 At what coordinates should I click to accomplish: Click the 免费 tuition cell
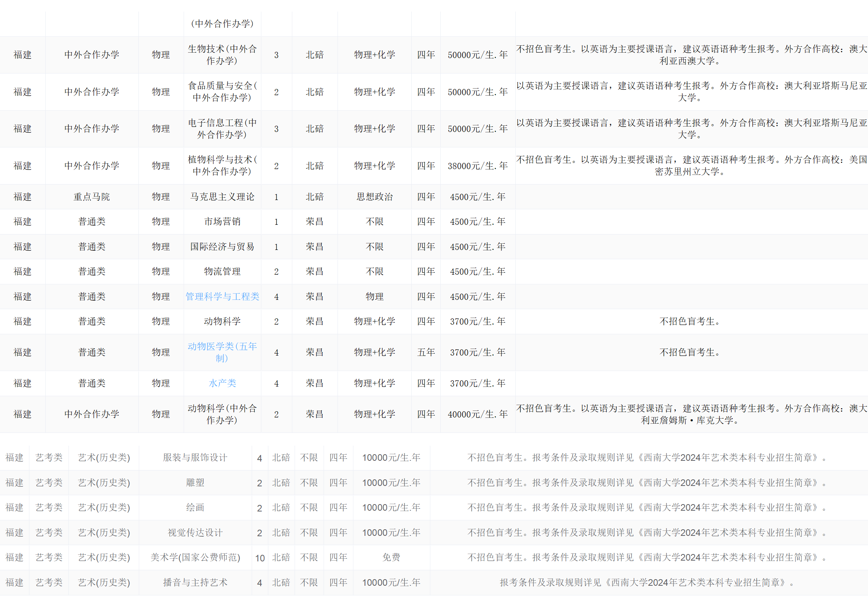click(x=391, y=558)
